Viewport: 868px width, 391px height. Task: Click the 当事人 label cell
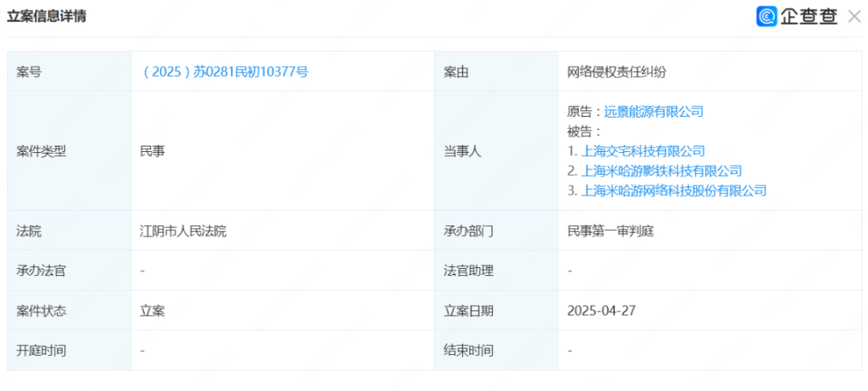tap(496, 151)
